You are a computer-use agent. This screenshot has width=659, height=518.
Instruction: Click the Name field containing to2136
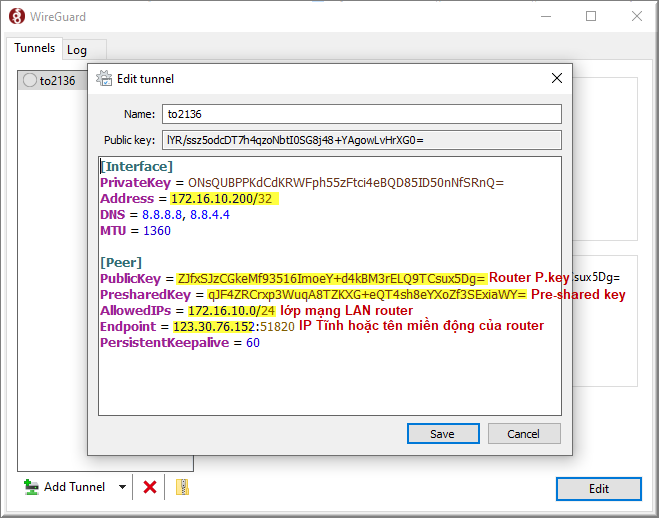[362, 114]
